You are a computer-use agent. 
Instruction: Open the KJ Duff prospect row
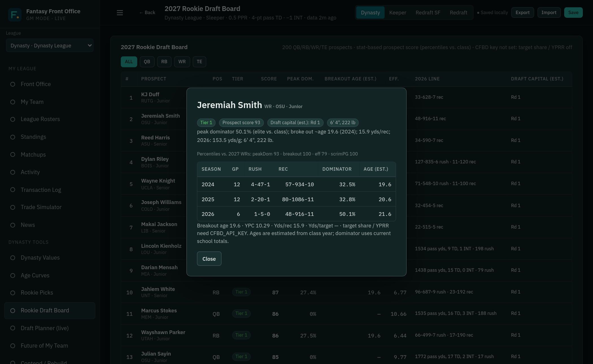[x=346, y=97]
